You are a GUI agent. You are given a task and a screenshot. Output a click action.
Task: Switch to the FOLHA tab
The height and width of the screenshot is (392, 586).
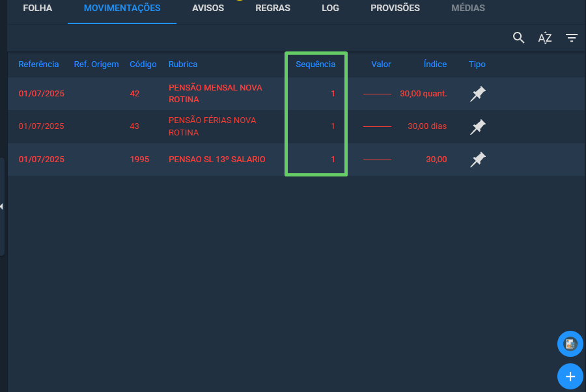[x=37, y=8]
